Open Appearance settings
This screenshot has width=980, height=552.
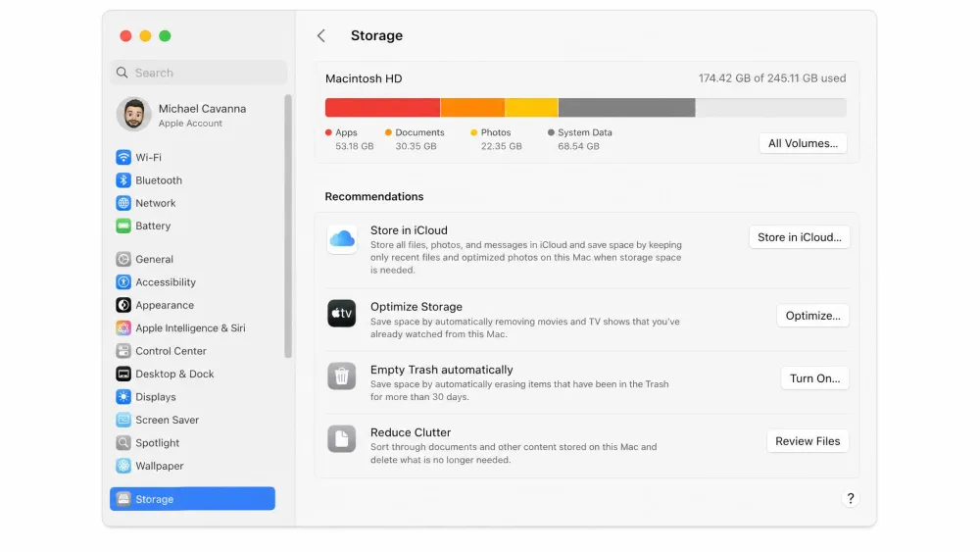[192, 305]
